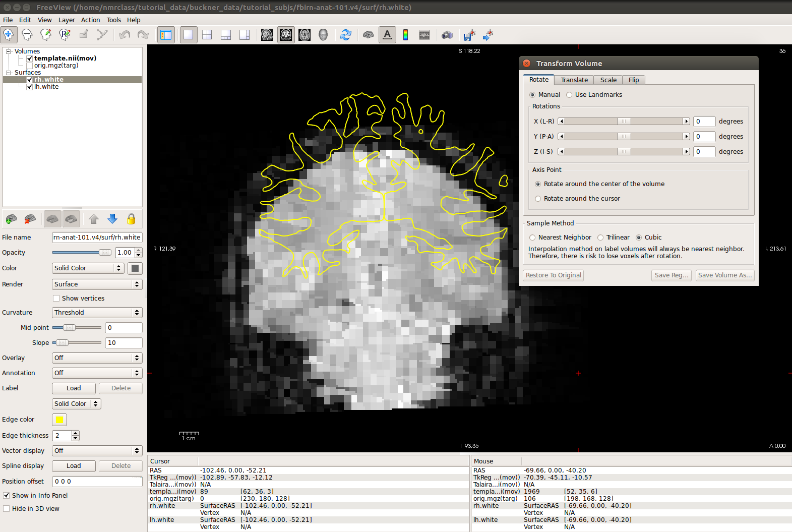The width and height of the screenshot is (792, 532).
Task: Click the Restore To Original button
Action: pyautogui.click(x=553, y=275)
